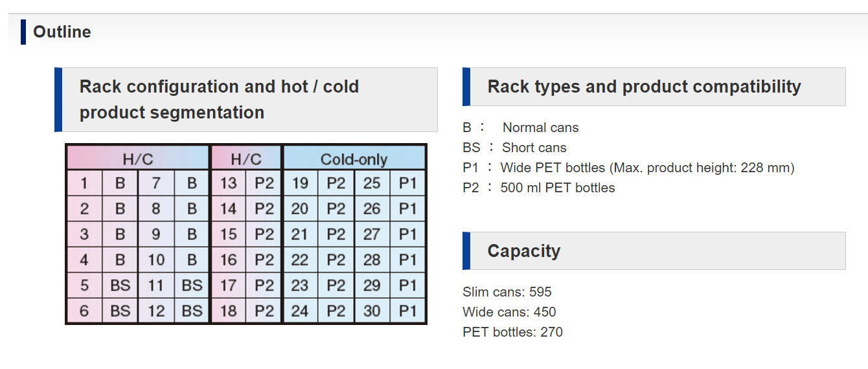Image resolution: width=868 pixels, height=369 pixels.
Task: Click the Outline section heading
Action: (x=62, y=32)
